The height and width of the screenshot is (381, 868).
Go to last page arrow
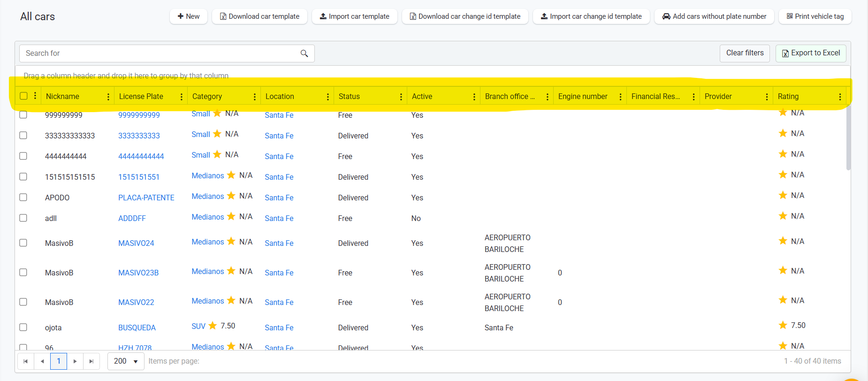[91, 361]
